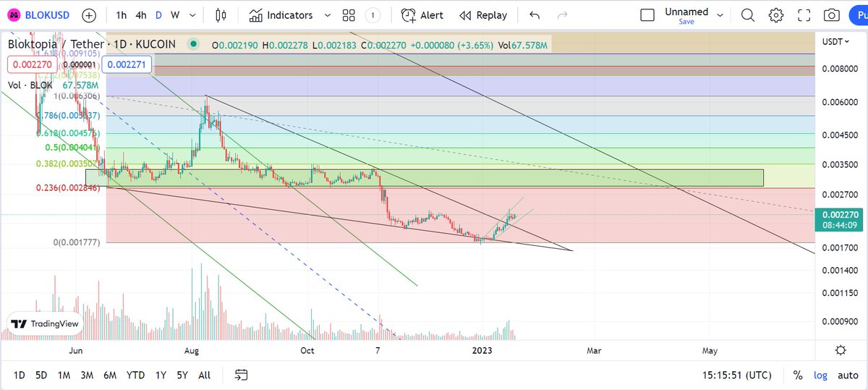868x390 pixels.
Task: Undo the last chart action
Action: [535, 15]
